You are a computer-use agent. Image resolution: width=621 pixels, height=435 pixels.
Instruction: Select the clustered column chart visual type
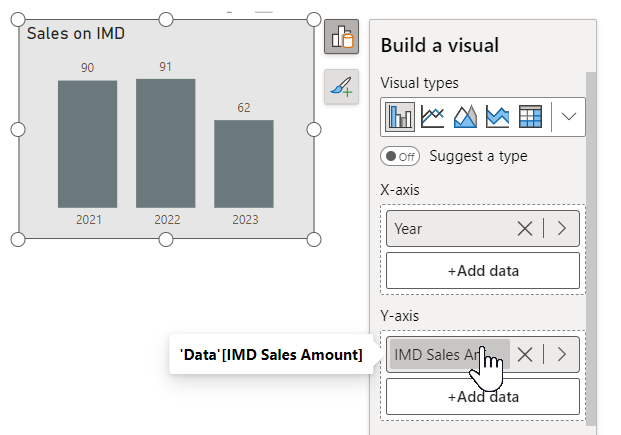(x=400, y=117)
